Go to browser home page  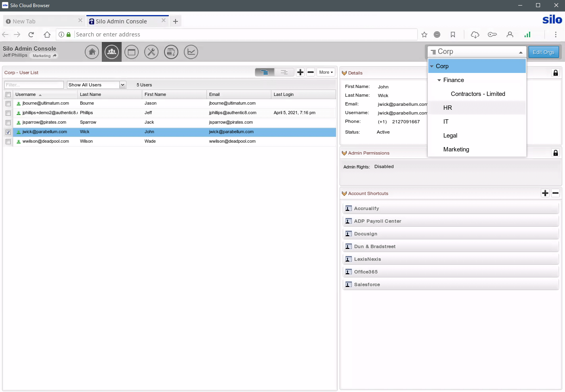click(x=47, y=34)
